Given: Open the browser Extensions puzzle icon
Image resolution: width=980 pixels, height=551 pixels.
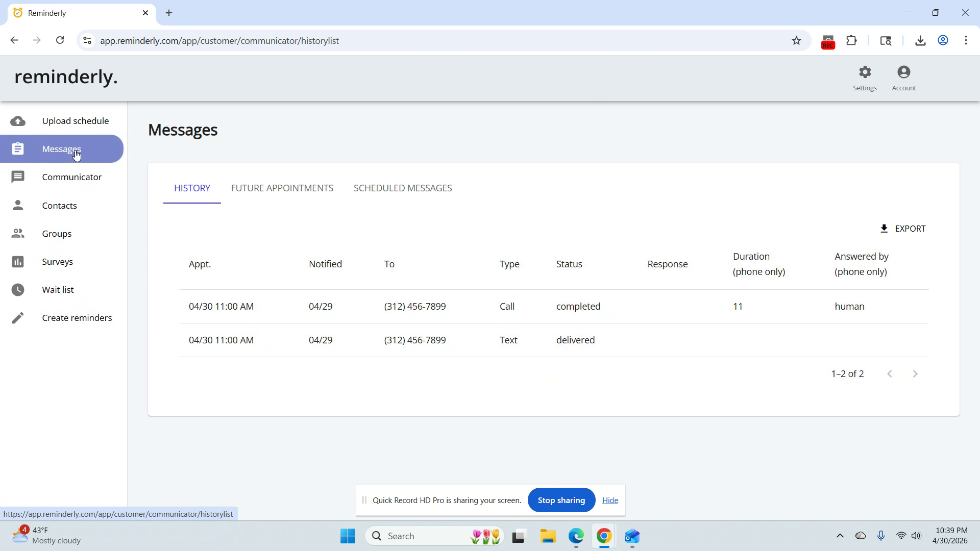Looking at the screenshot, I should point(851,41).
